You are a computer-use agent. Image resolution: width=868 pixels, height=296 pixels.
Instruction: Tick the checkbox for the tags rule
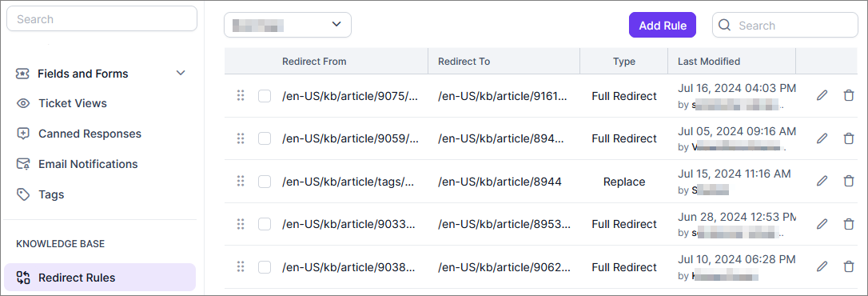click(x=265, y=182)
